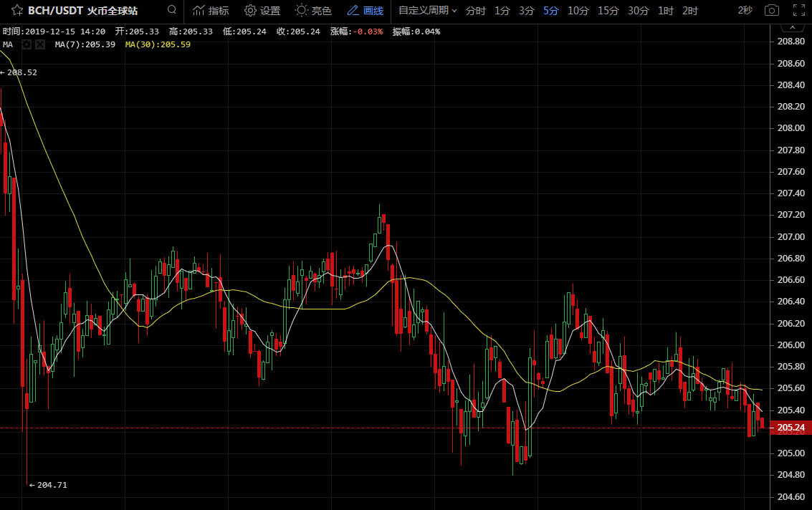812x510 pixels.
Task: Select the 5分 period tab
Action: click(551, 10)
